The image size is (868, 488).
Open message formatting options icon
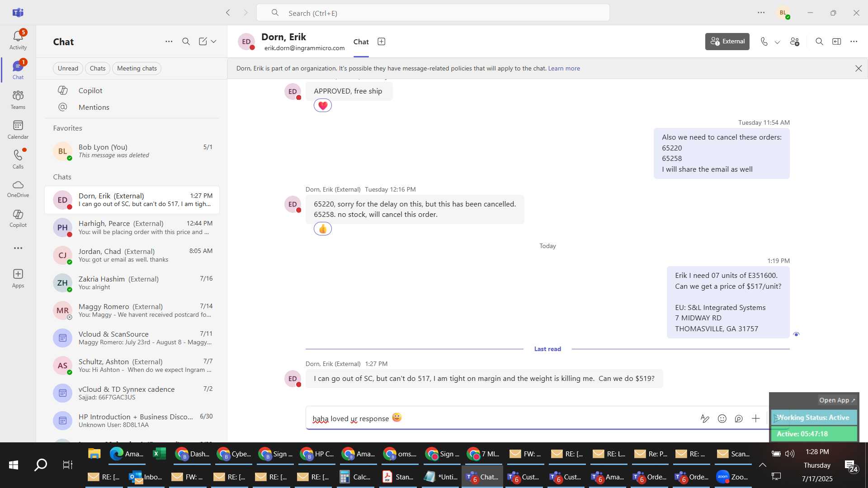pos(705,418)
